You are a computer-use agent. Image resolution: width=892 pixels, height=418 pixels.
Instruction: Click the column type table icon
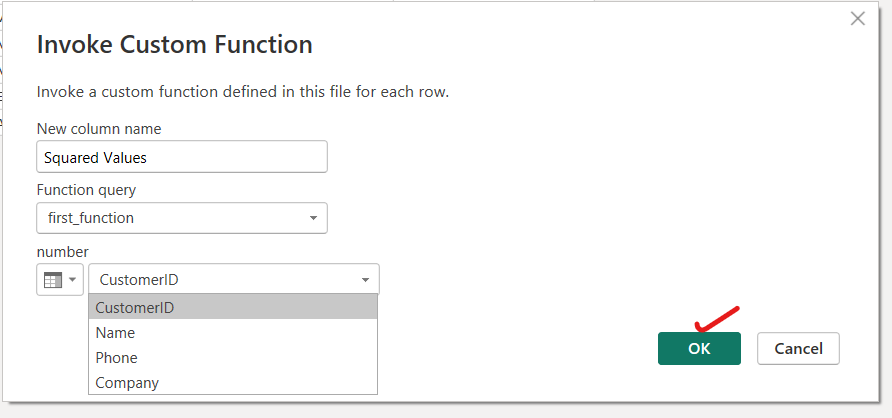[x=53, y=280]
